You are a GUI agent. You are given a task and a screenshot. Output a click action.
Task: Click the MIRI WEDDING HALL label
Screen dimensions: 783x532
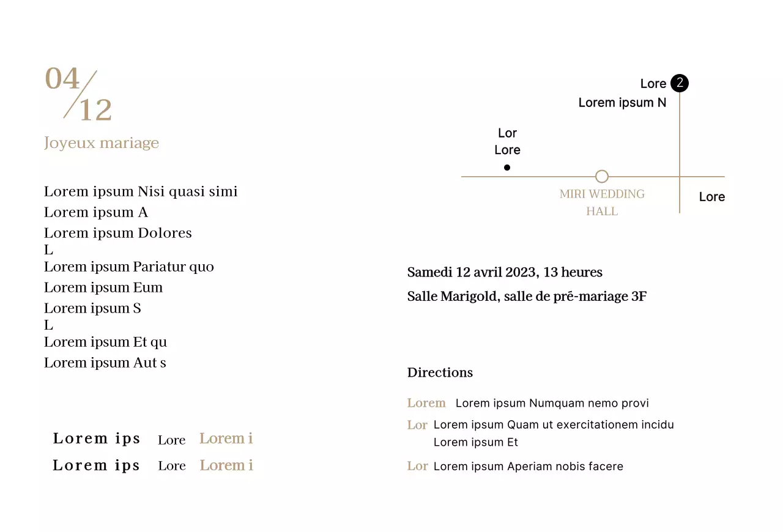602,202
